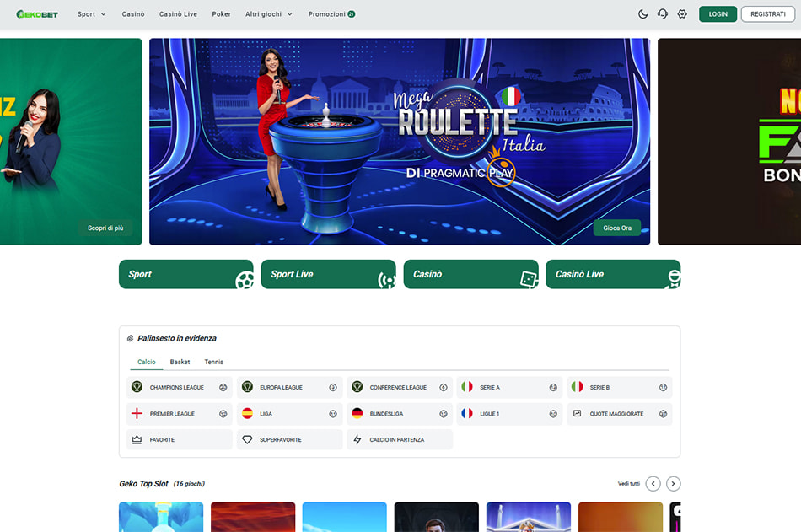Click the Europa League soccer ball icon
The height and width of the screenshot is (532, 801).
point(333,387)
